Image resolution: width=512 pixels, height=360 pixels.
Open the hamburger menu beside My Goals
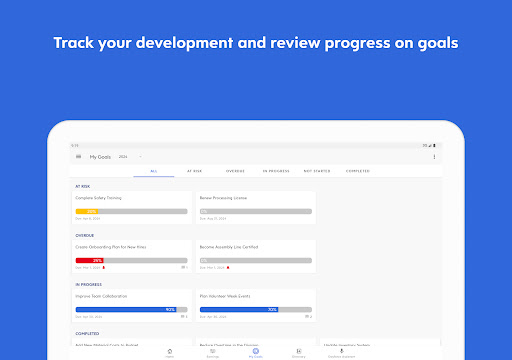pyautogui.click(x=79, y=157)
